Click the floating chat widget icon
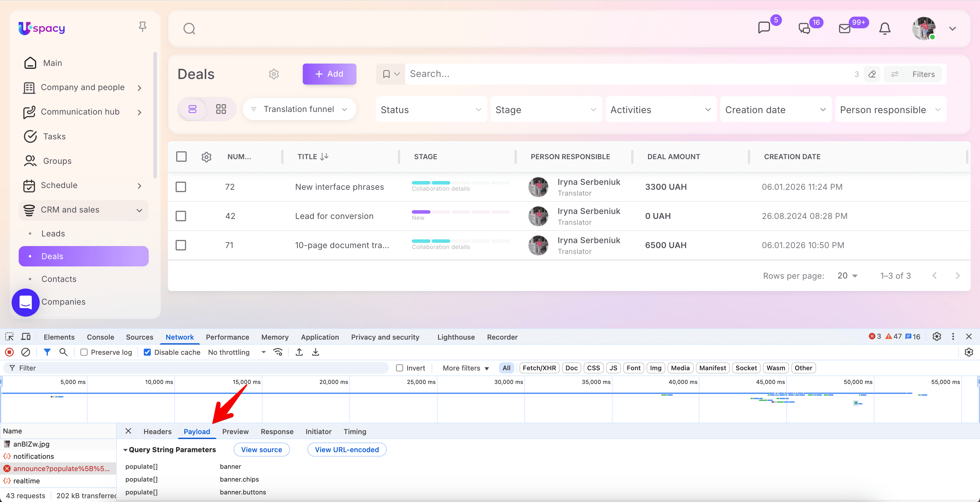 point(25,302)
